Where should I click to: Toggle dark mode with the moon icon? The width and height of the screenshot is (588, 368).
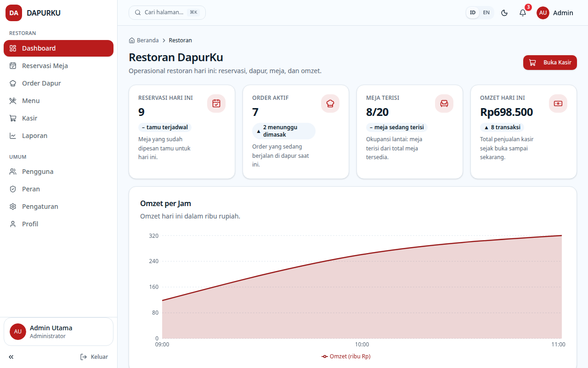pos(504,13)
